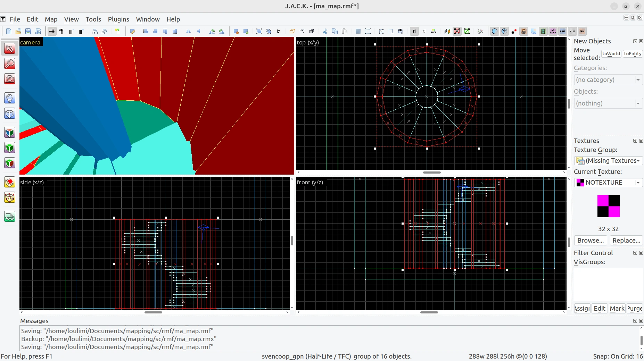Viewport: 644px width, 361px height.
Task: Click the scissors Cut icon
Action: click(325, 31)
